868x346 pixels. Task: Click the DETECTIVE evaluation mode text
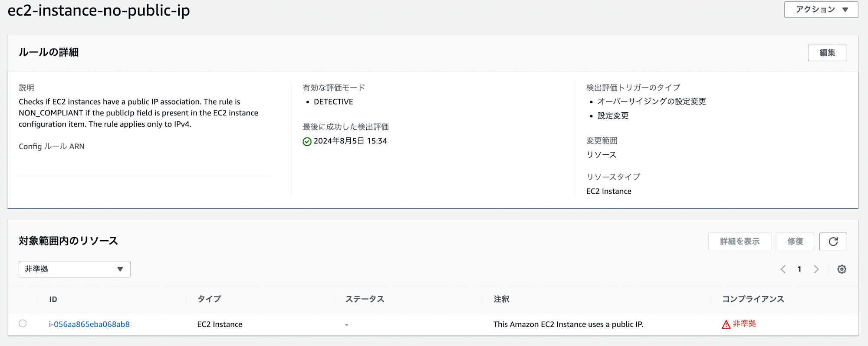[x=333, y=102]
